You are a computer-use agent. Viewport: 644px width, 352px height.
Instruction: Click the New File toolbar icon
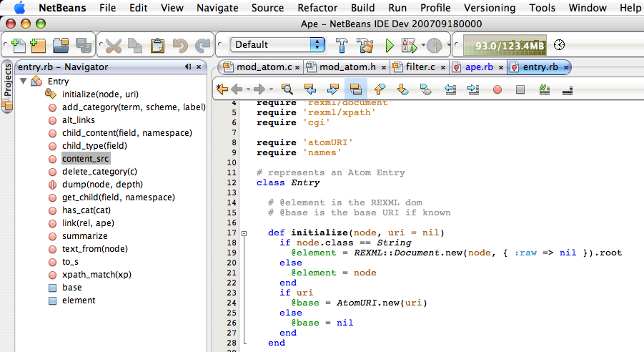(18, 45)
